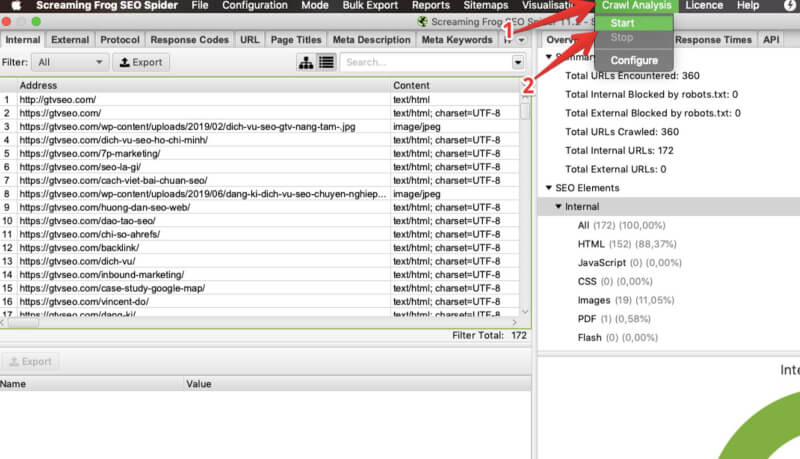Open the more tabs dropdown arrow

coord(521,40)
